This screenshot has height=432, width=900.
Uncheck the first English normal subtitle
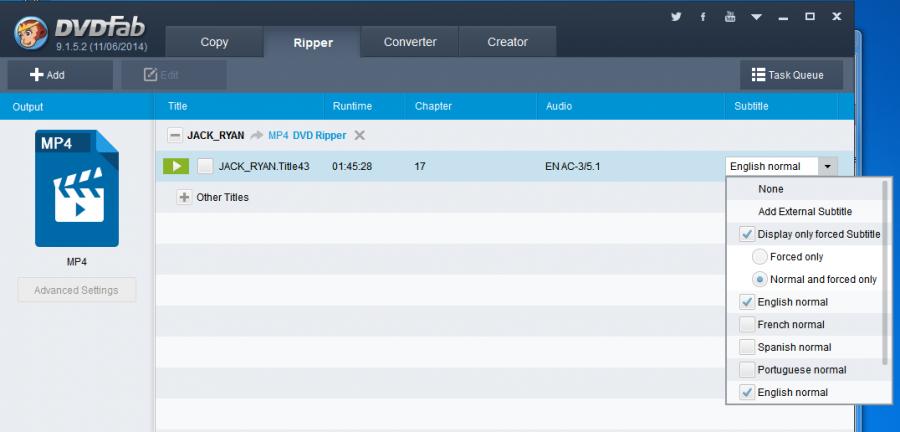[x=747, y=302]
